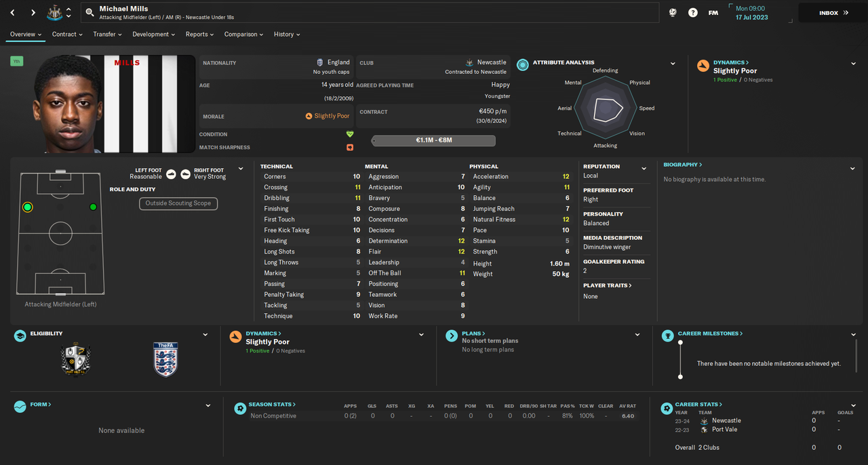Open the Reports tab menu
868x465 pixels.
(200, 35)
